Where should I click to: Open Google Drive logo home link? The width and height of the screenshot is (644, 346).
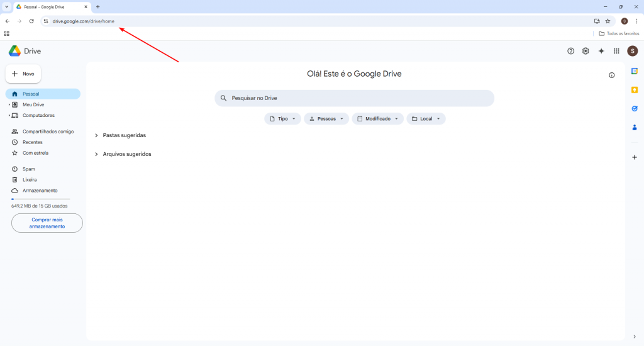click(25, 51)
